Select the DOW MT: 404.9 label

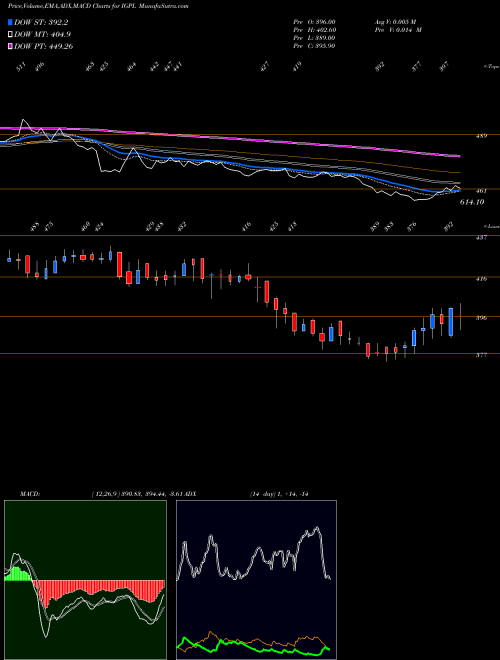pos(42,35)
